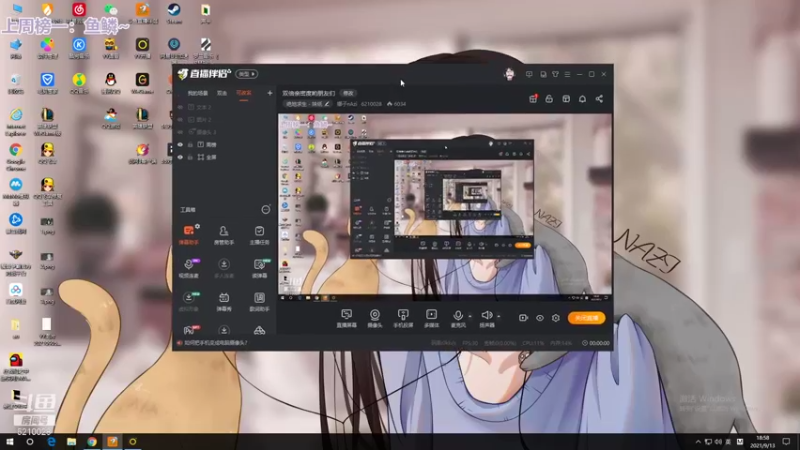
Task: Click the Steam desktop shortcut
Action: (x=174, y=13)
